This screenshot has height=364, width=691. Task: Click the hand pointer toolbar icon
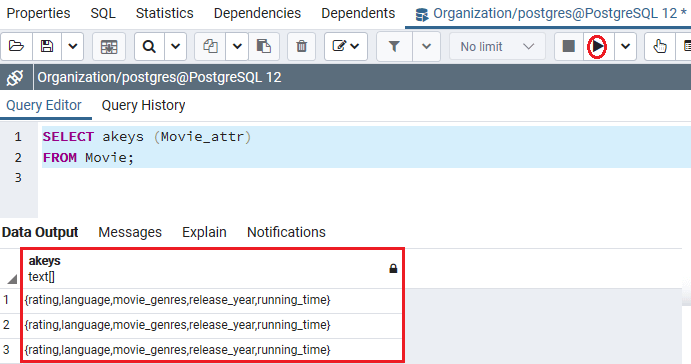pos(660,46)
